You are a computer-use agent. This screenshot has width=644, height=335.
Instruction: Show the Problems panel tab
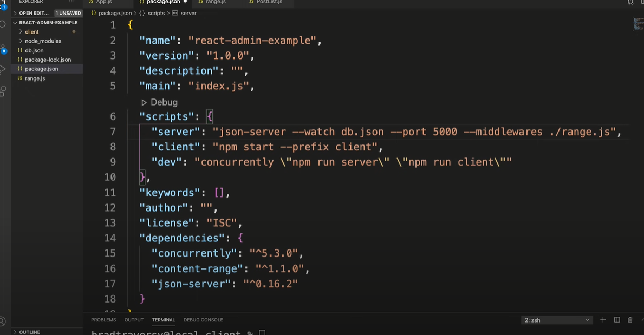tap(103, 320)
